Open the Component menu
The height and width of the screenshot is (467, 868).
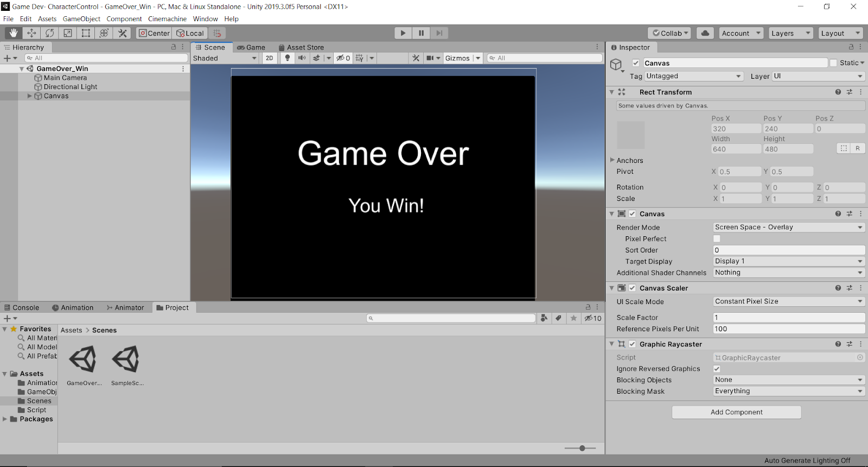pos(124,19)
